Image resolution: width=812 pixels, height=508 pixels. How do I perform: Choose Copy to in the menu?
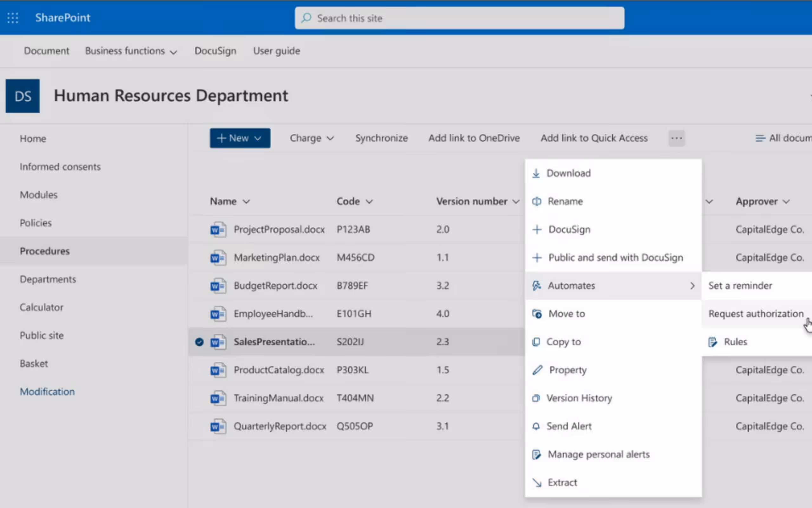(x=613, y=342)
